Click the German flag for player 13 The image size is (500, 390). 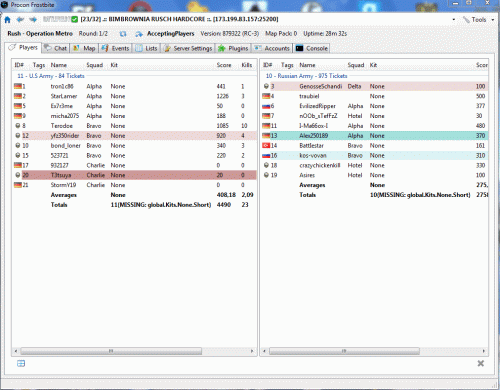tap(266, 136)
